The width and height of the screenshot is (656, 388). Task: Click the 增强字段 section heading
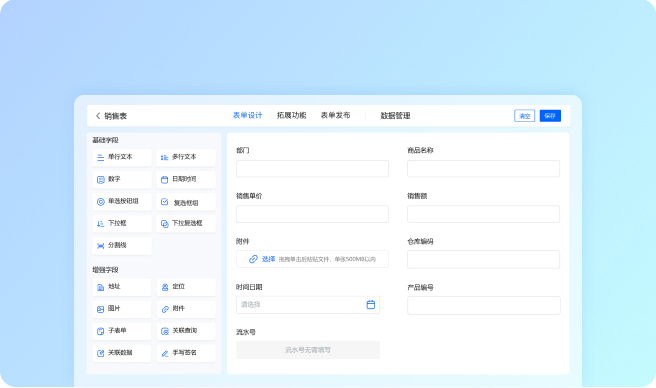tap(105, 270)
